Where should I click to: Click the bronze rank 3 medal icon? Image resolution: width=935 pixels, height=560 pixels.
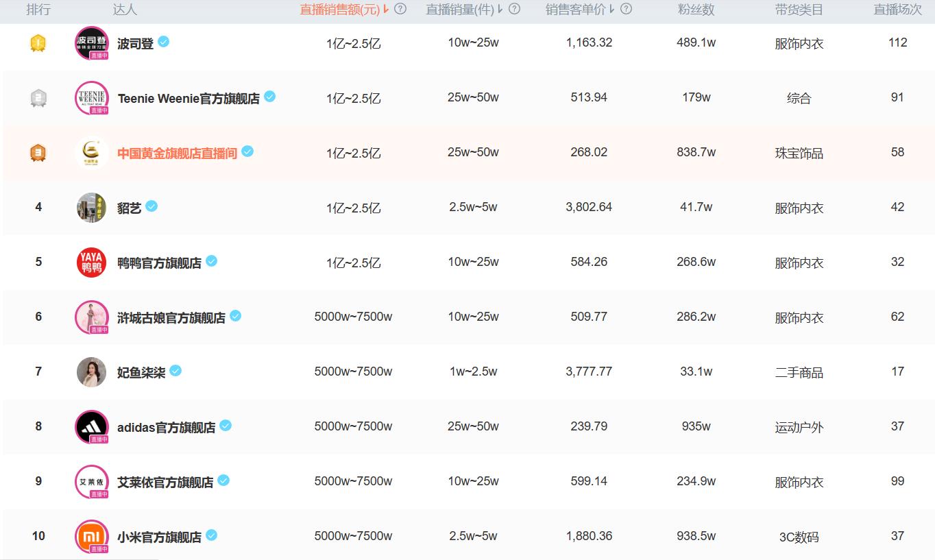[x=38, y=153]
